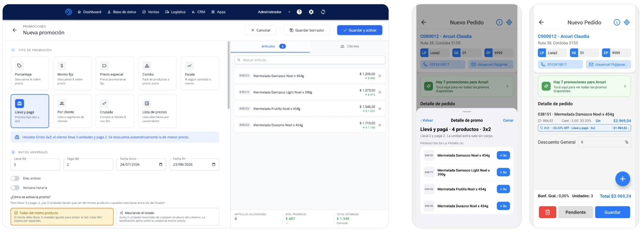Click the form panel vertical scrollbar
The image size is (644, 234).
pos(229,76)
